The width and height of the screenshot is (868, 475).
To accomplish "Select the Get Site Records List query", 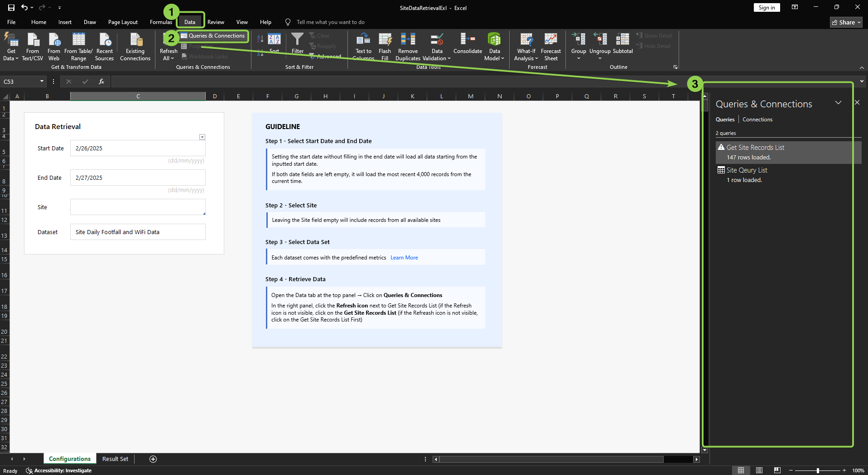I will [x=788, y=153].
